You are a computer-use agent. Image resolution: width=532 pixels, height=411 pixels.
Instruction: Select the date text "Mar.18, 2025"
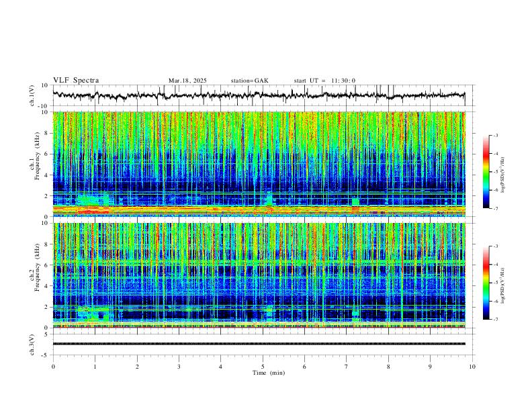[187, 81]
